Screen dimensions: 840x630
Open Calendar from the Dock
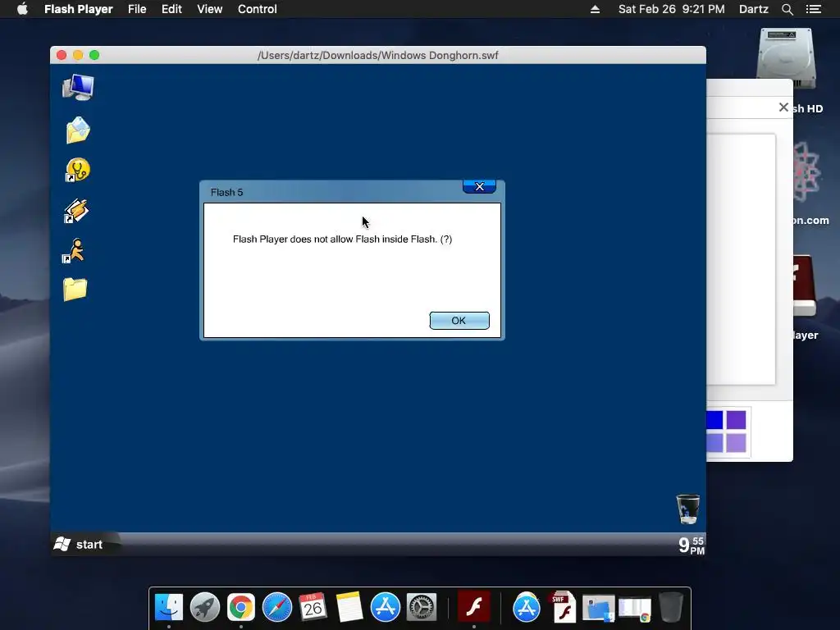click(313, 607)
